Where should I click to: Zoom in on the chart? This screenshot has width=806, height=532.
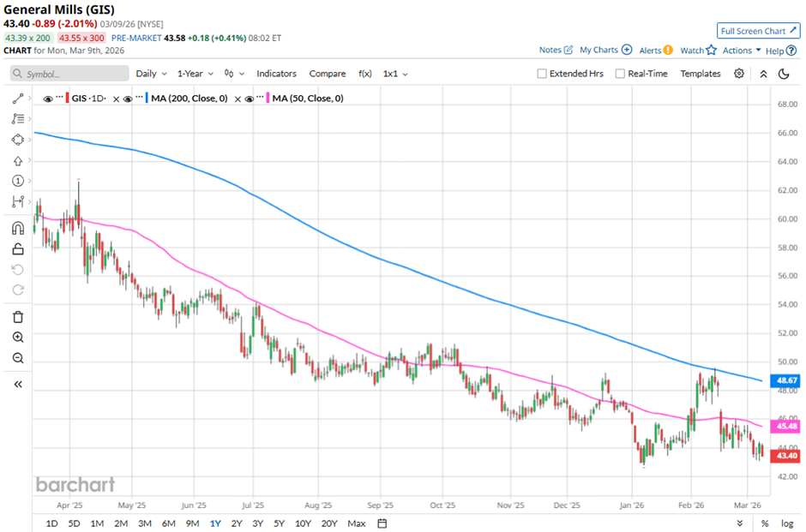[18, 338]
